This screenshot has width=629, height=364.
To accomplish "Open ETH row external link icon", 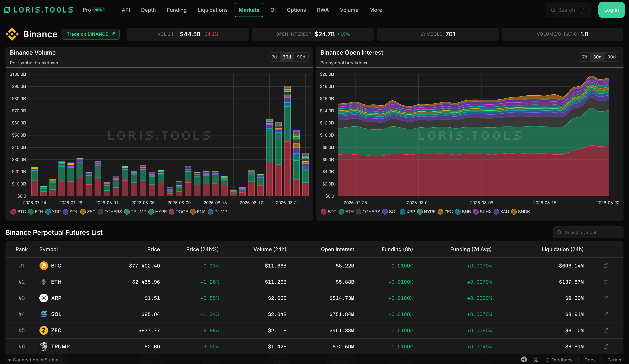I will pyautogui.click(x=605, y=282).
